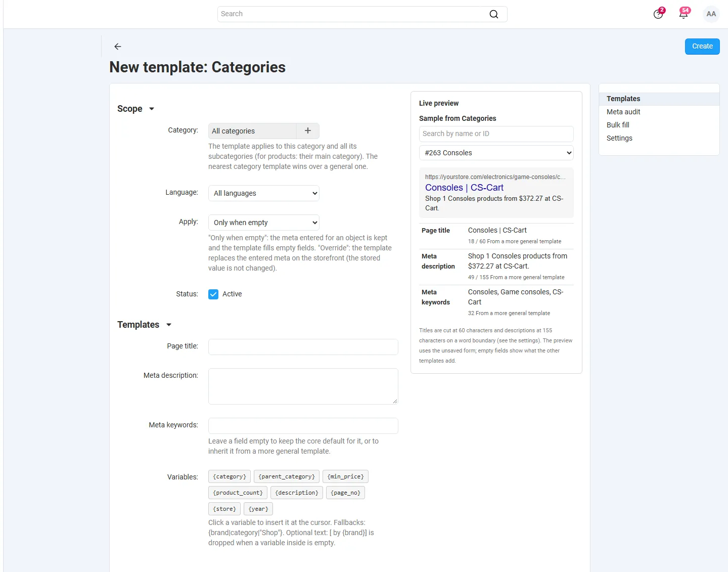This screenshot has height=572, width=728.
Task: Add a category with the plus button
Action: tap(308, 131)
